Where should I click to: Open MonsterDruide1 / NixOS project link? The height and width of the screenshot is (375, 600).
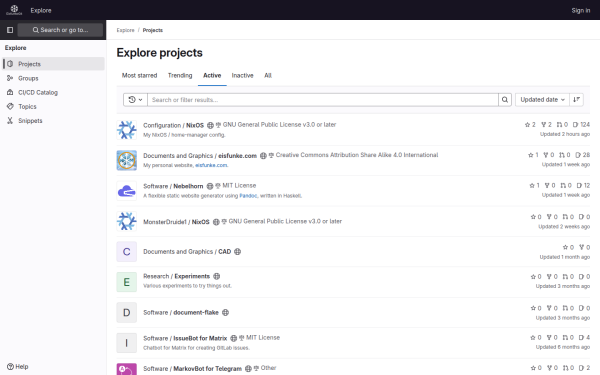tap(176, 222)
